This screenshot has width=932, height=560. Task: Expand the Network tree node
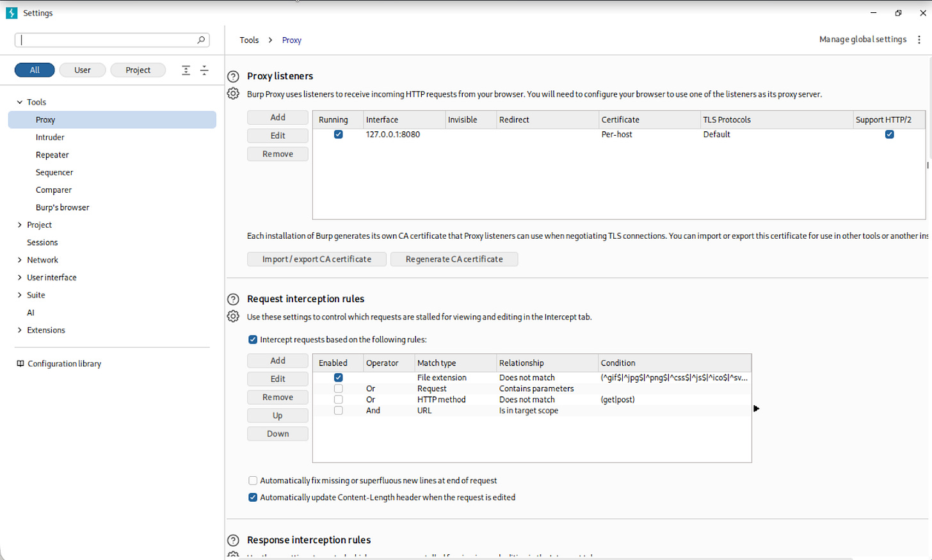click(20, 260)
